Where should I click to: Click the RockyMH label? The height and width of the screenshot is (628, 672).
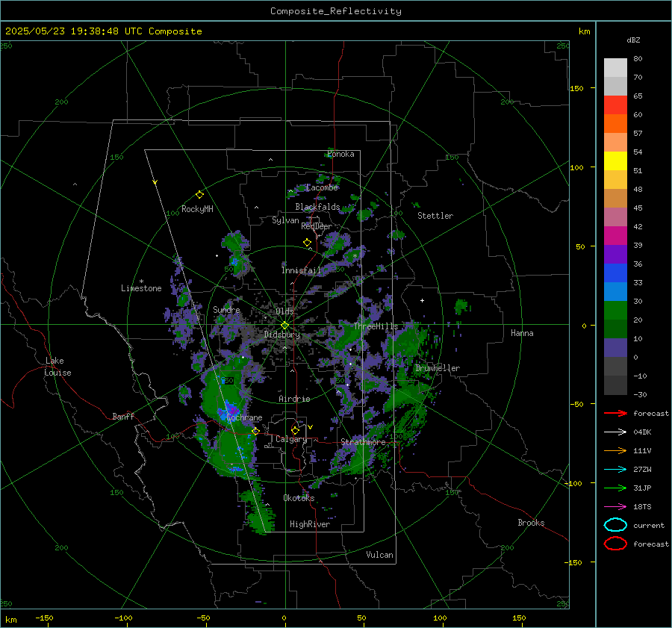click(x=197, y=209)
